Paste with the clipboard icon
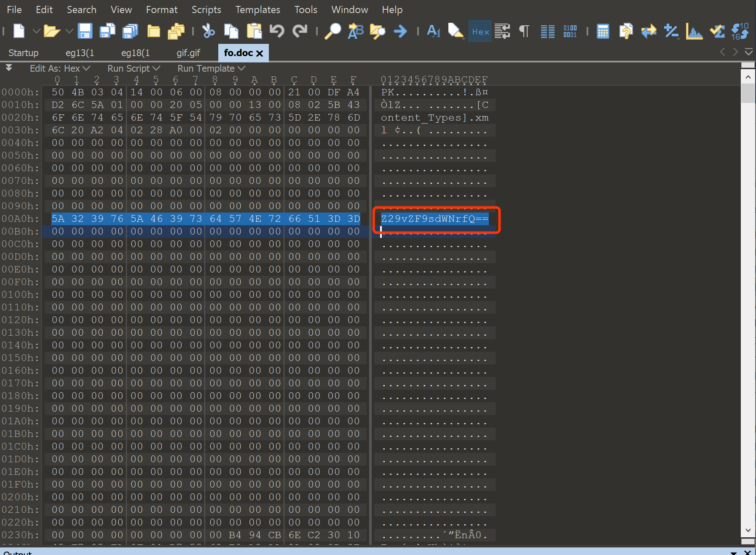This screenshot has width=756, height=555. pyautogui.click(x=254, y=31)
